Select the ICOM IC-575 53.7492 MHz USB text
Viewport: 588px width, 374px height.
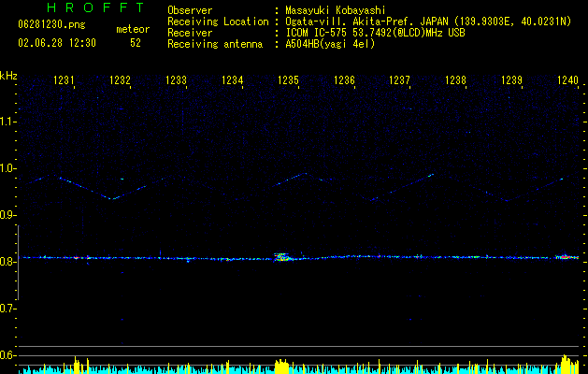tap(375, 33)
